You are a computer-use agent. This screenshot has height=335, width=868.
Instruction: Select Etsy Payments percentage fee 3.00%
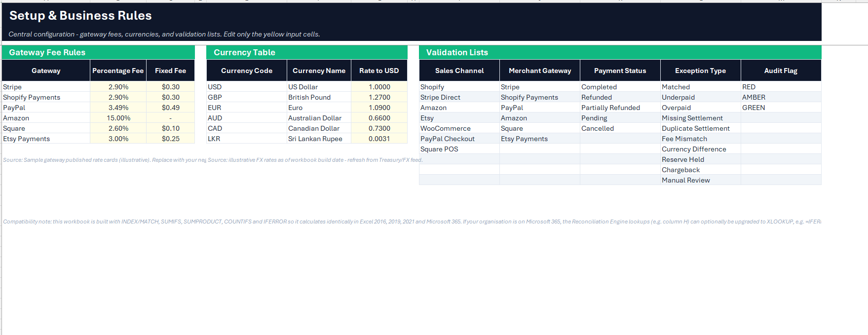tap(118, 139)
